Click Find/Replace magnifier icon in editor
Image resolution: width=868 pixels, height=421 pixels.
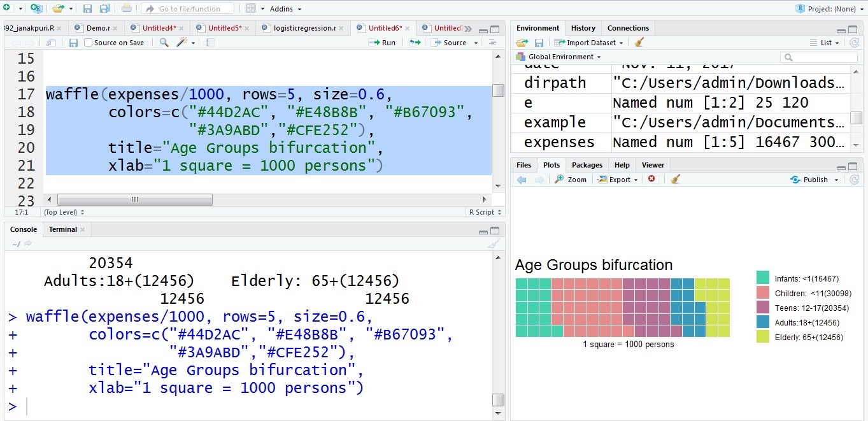[164, 43]
